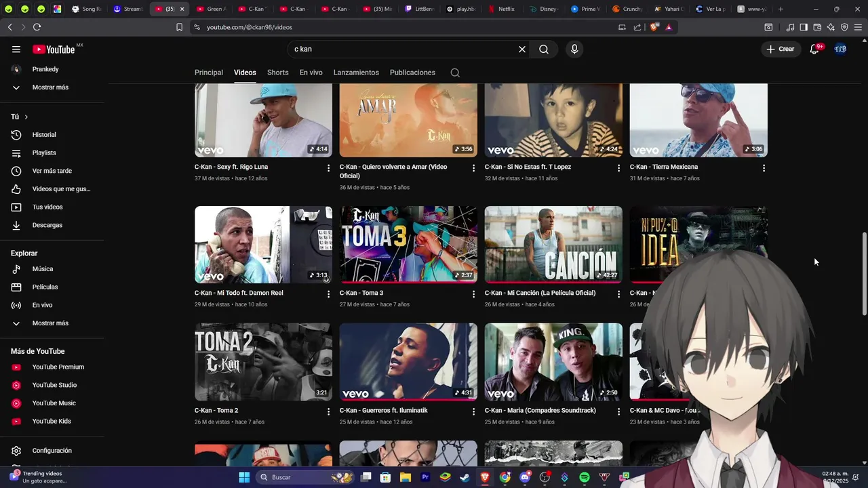The height and width of the screenshot is (488, 868).
Task: Play the C-Kan - Sexy ft. Rigo Luna thumbnail
Action: (263, 120)
